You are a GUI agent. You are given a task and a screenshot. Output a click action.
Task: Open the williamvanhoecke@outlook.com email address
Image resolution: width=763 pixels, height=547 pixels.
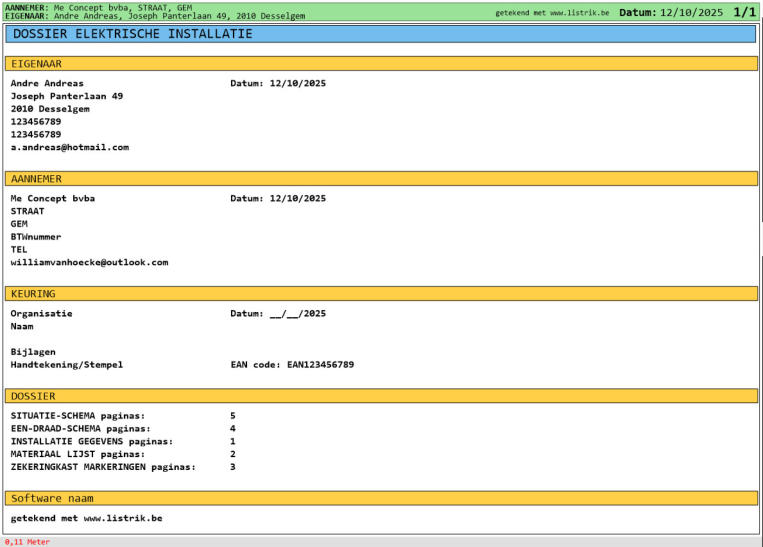tap(89, 263)
